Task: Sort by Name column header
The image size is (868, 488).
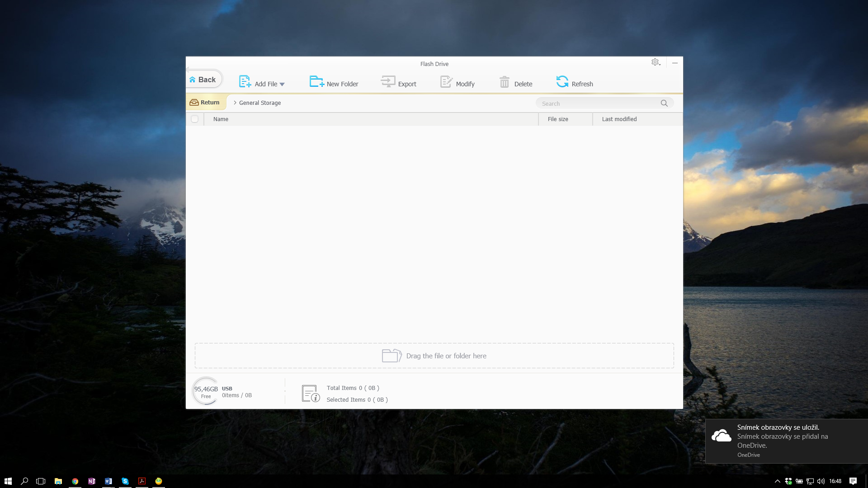Action: coord(221,119)
